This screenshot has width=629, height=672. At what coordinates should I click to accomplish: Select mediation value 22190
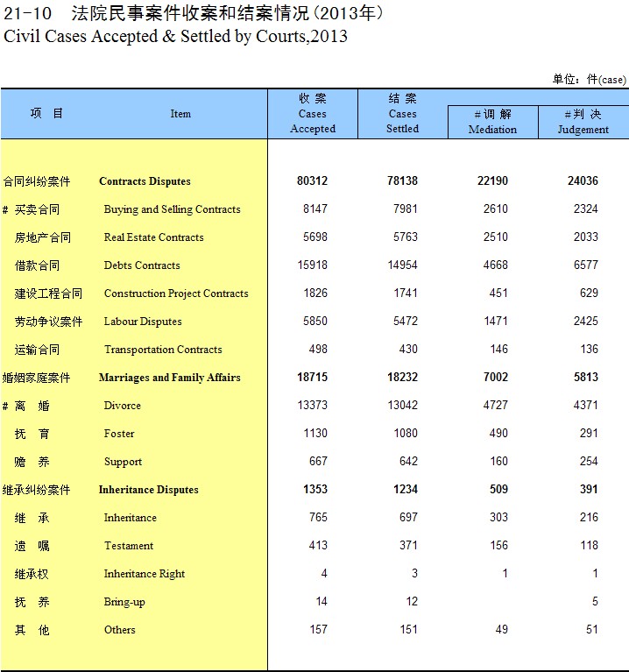coord(492,180)
